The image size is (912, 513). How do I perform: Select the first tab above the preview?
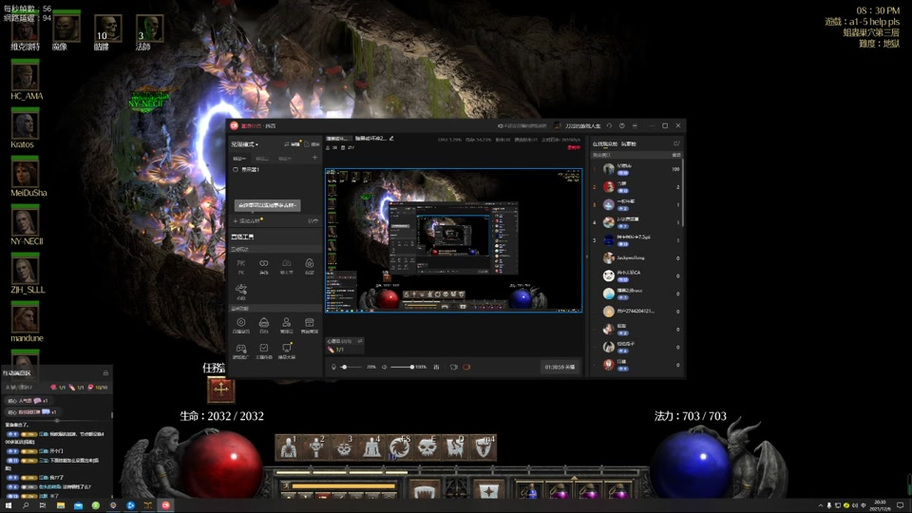click(x=338, y=138)
